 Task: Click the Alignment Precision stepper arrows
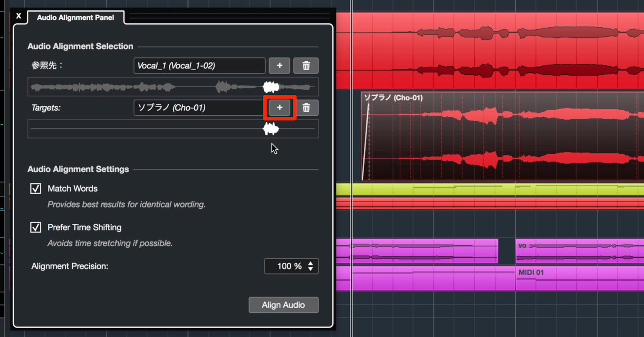pyautogui.click(x=310, y=266)
